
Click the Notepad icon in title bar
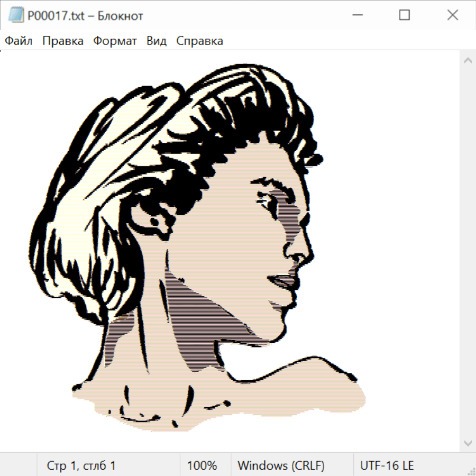pyautogui.click(x=15, y=15)
